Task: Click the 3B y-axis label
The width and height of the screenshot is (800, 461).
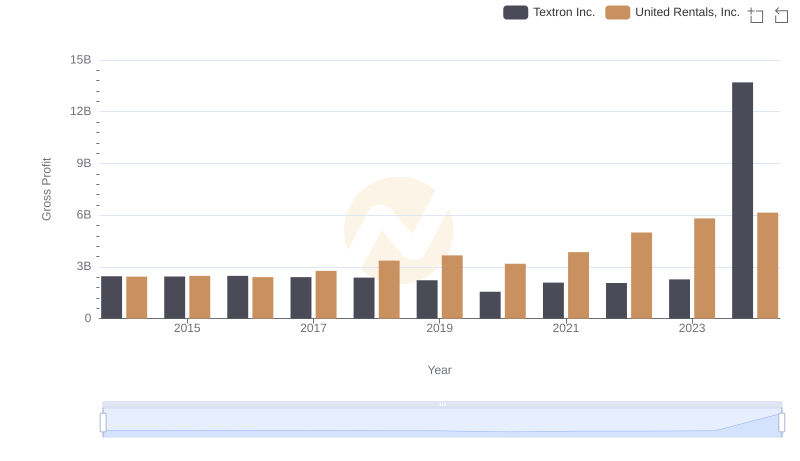Action: coord(84,266)
